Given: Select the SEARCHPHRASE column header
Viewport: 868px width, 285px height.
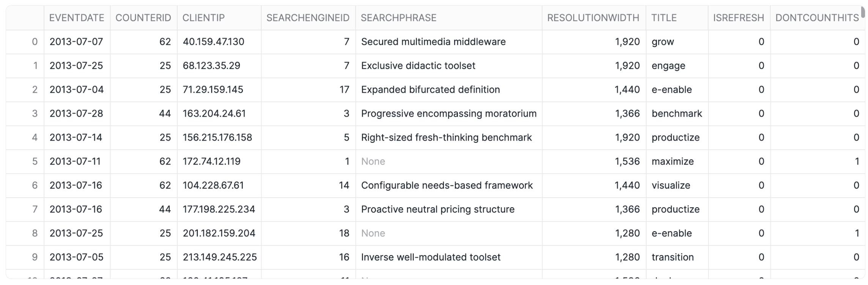Looking at the screenshot, I should pos(398,18).
